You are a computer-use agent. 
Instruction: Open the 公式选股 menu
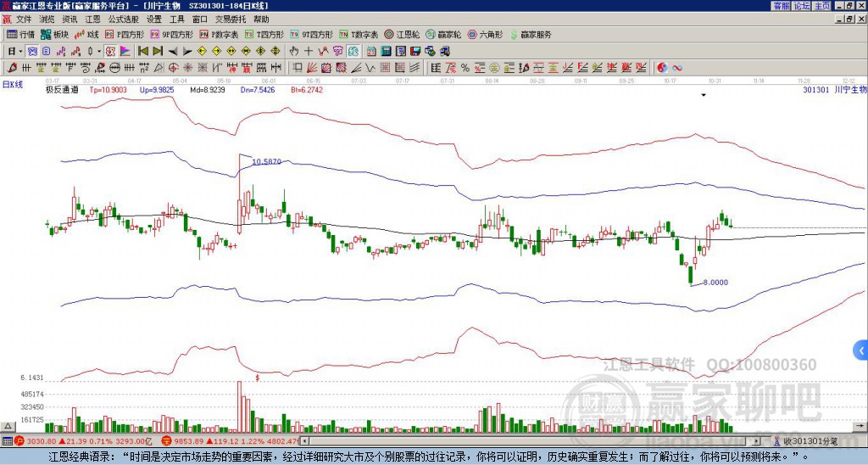point(124,20)
